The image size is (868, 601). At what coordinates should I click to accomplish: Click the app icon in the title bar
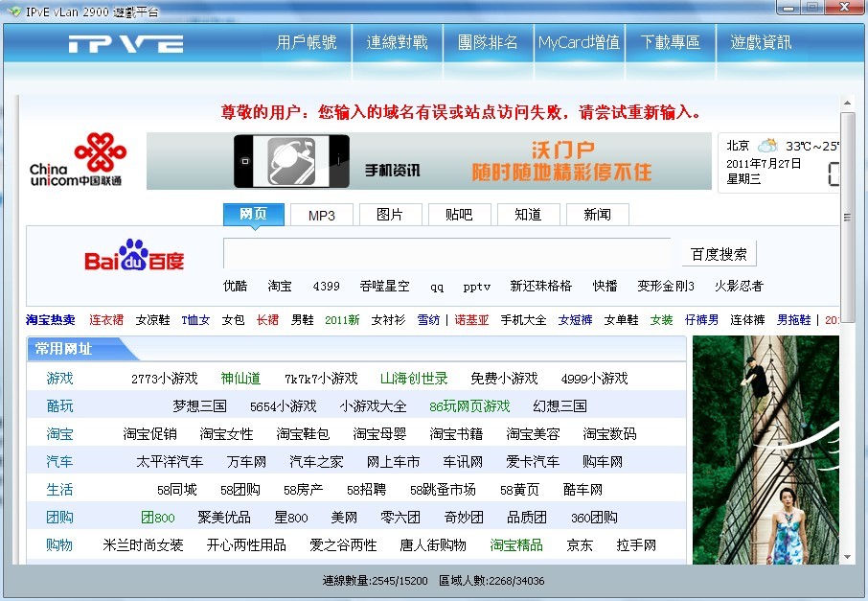coord(14,12)
